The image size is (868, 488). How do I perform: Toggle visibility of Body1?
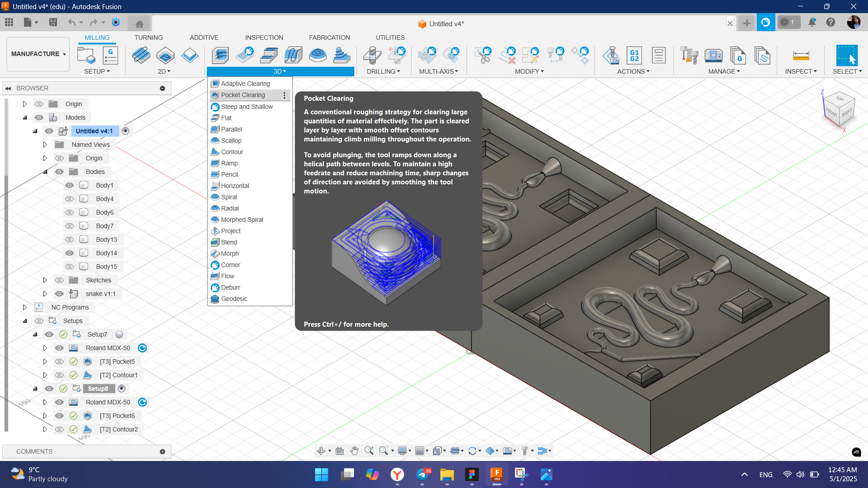pos(69,185)
